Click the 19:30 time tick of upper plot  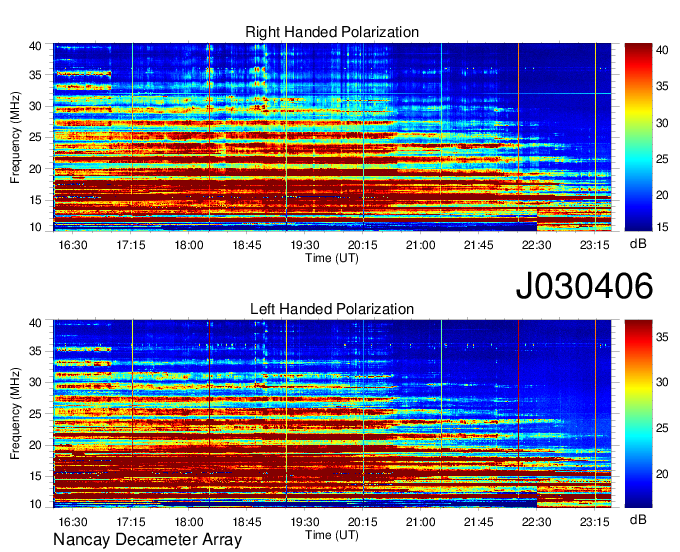tap(305, 245)
